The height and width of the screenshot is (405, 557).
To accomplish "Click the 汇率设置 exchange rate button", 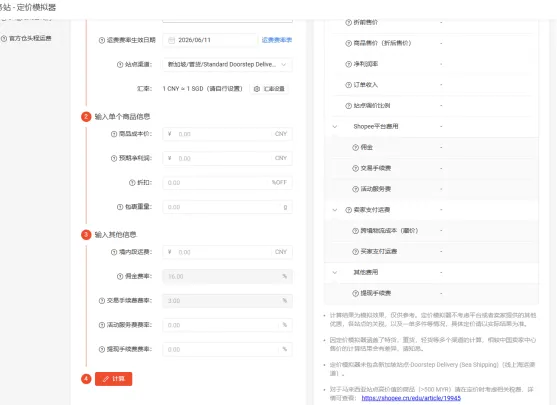I will [x=269, y=89].
